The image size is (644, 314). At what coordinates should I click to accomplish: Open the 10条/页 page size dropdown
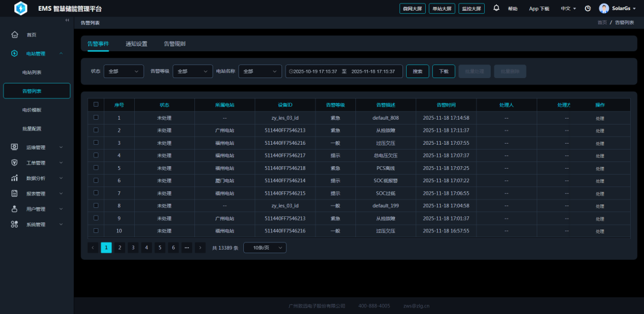point(265,247)
